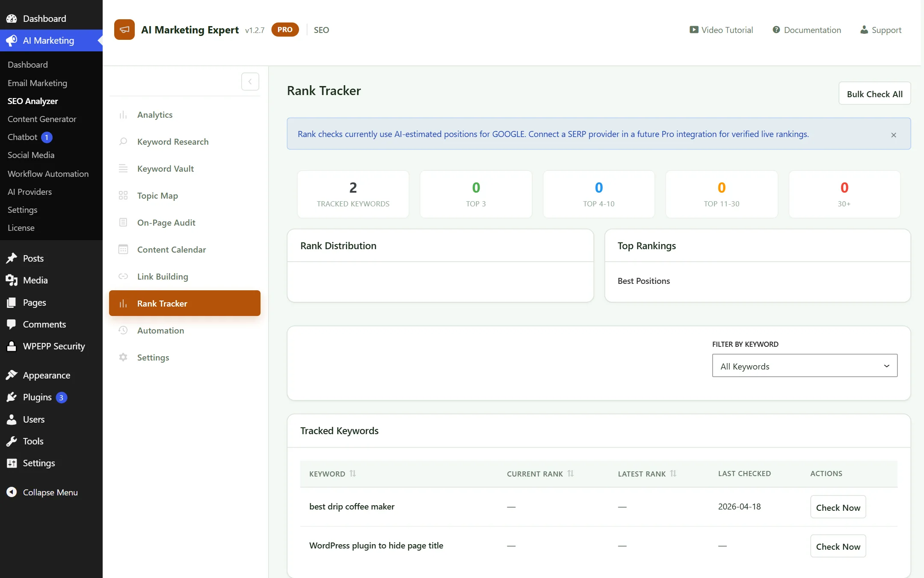The height and width of the screenshot is (578, 924).
Task: Click the WordPress Settings sliders icon
Action: click(12, 463)
